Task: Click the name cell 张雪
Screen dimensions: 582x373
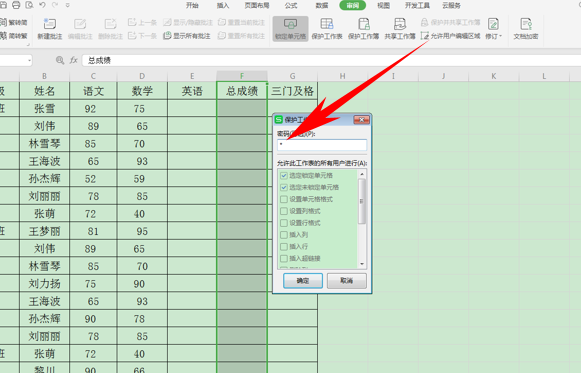Action: point(45,109)
